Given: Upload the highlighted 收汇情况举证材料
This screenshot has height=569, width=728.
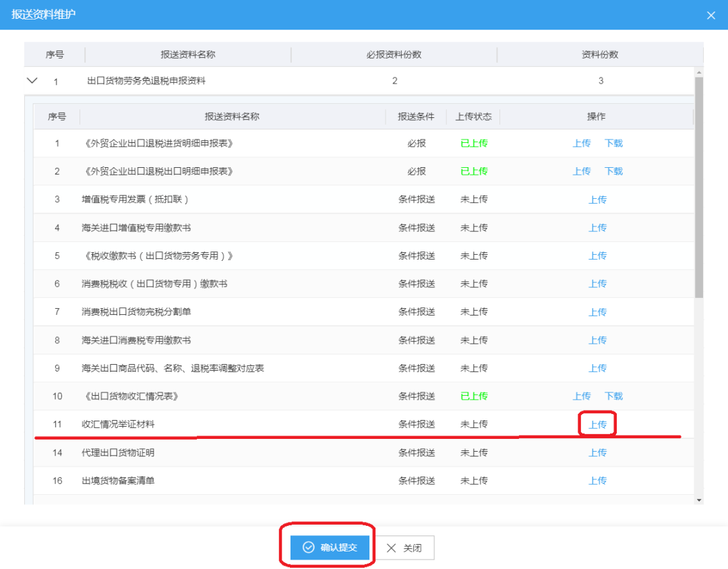Looking at the screenshot, I should point(597,424).
